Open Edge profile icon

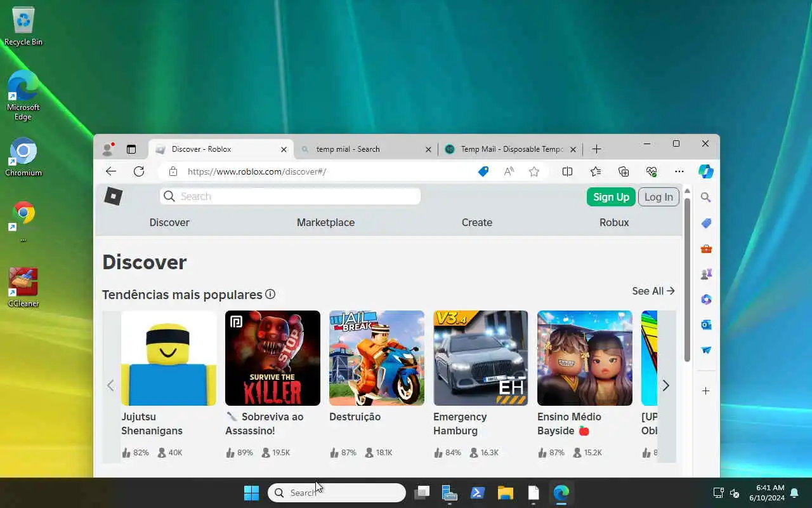108,149
